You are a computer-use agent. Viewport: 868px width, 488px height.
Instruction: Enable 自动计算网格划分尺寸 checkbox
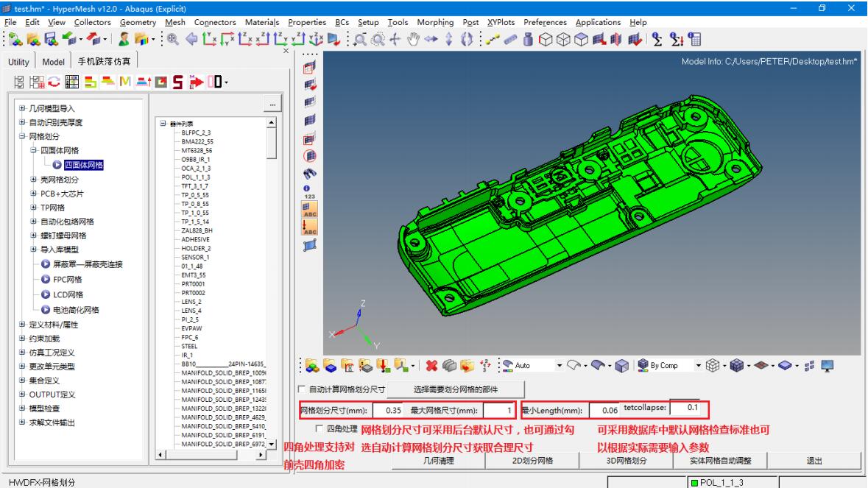[x=302, y=389]
